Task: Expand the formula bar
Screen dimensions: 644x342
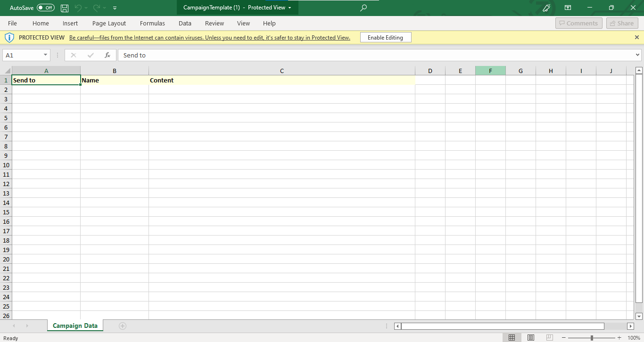Action: point(638,55)
